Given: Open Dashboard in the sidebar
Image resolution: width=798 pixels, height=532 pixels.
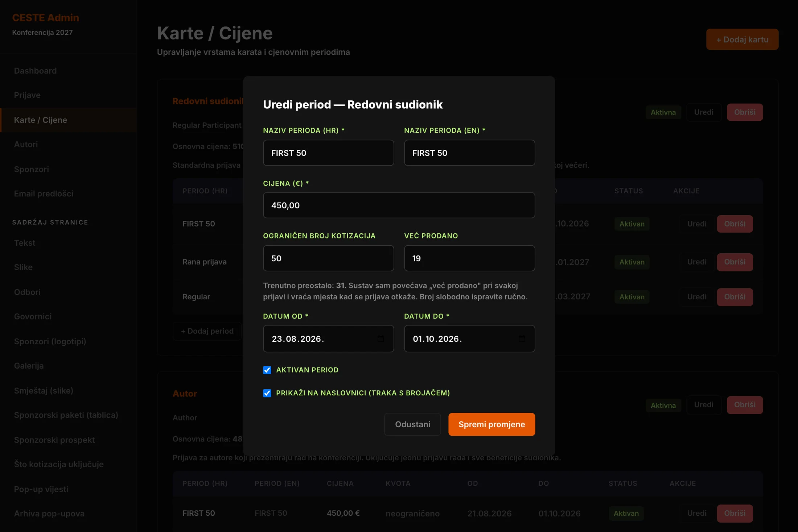Looking at the screenshot, I should coord(35,71).
